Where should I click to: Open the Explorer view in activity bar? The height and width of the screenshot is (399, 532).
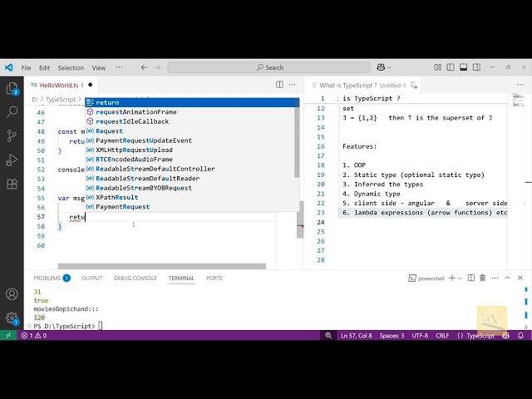pos(12,89)
